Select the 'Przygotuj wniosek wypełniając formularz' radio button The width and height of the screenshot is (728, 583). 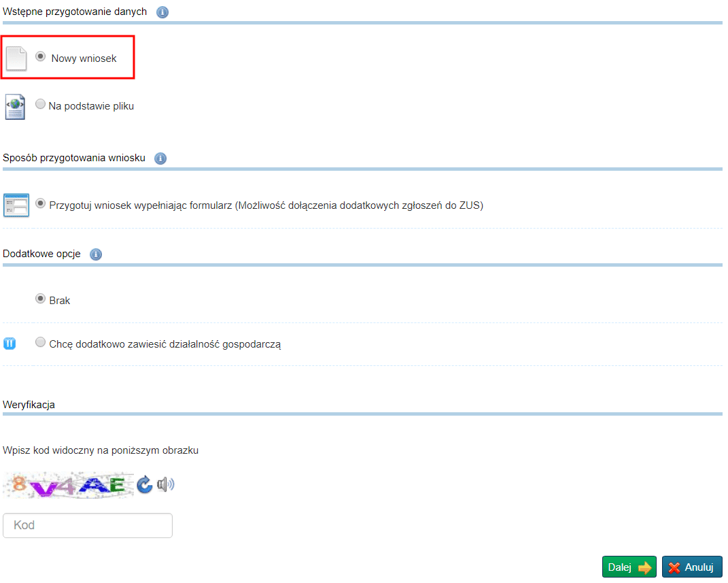[x=41, y=203]
